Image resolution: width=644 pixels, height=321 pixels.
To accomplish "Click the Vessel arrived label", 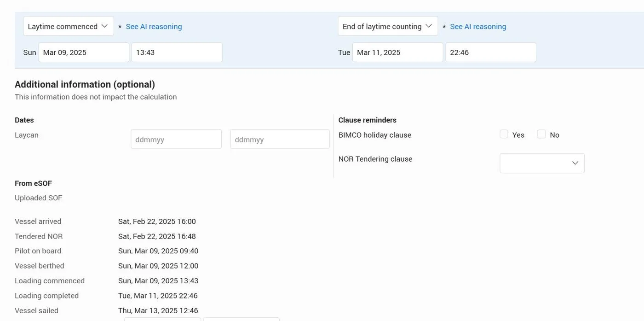I will point(38,222).
